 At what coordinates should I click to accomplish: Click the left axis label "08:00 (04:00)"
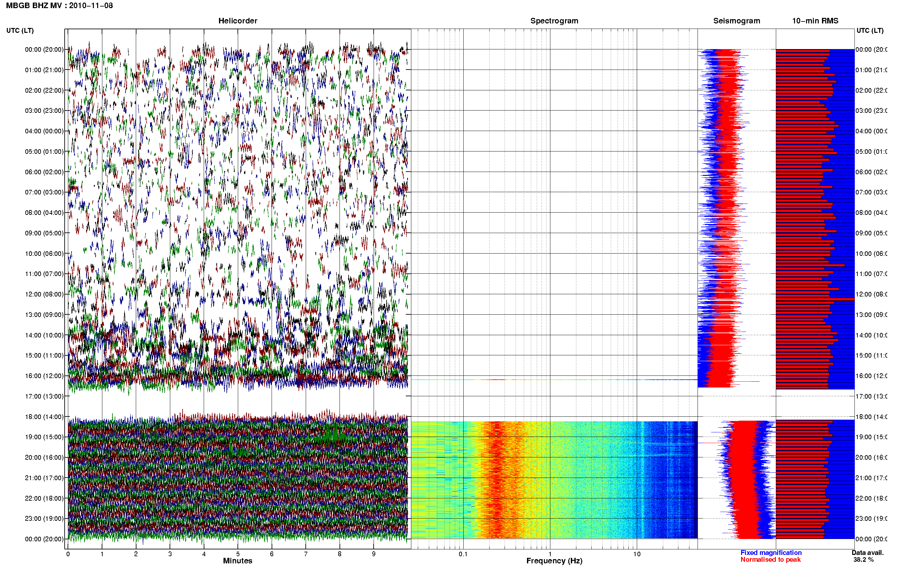[x=44, y=213]
